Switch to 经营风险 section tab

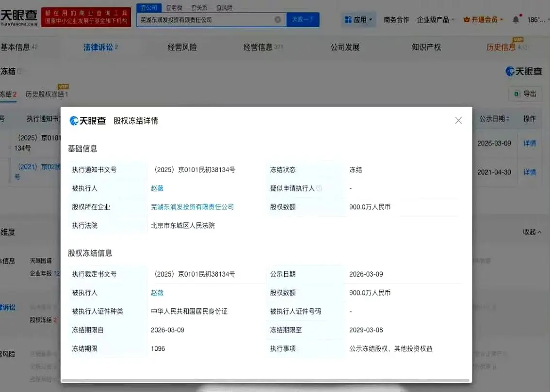coord(182,47)
